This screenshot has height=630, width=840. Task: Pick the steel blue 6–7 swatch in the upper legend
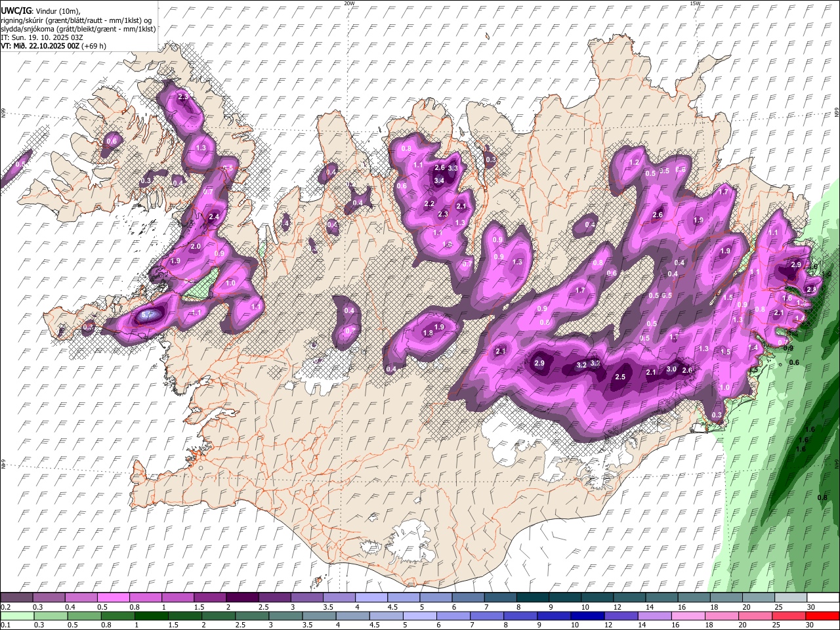pos(469,598)
